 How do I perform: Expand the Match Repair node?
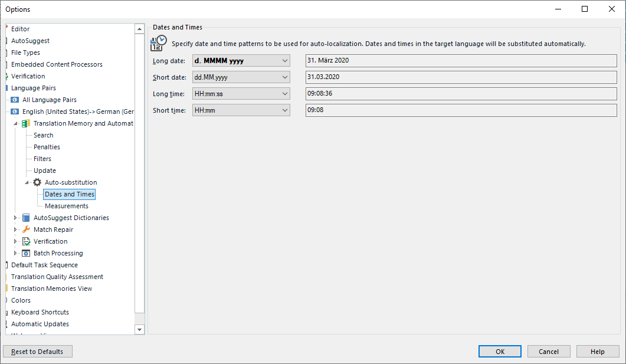(15, 229)
